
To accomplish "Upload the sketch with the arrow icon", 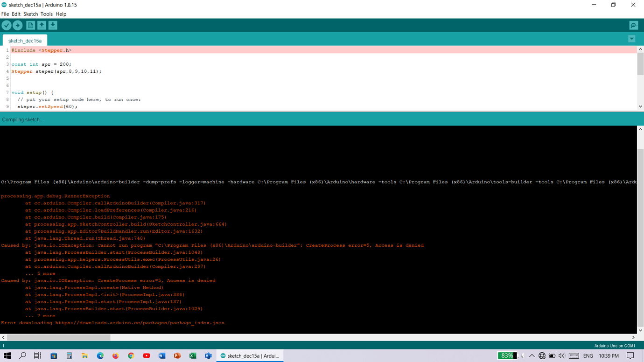I will click(17, 25).
